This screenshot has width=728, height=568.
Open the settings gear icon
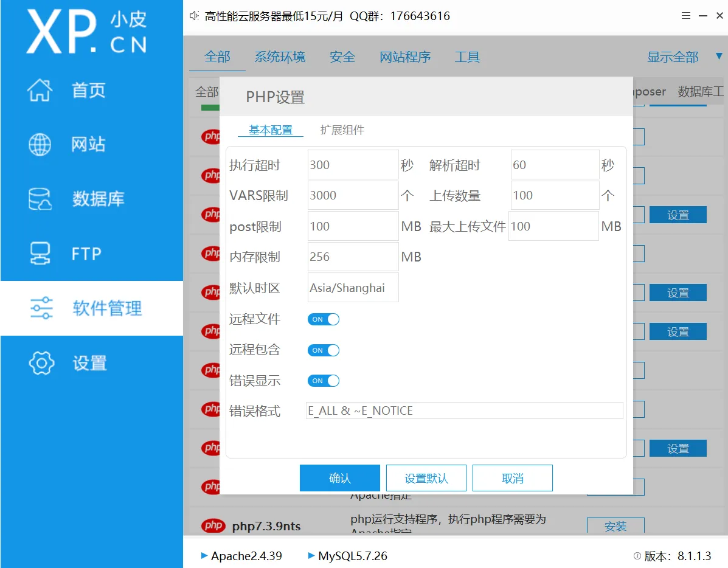click(41, 363)
